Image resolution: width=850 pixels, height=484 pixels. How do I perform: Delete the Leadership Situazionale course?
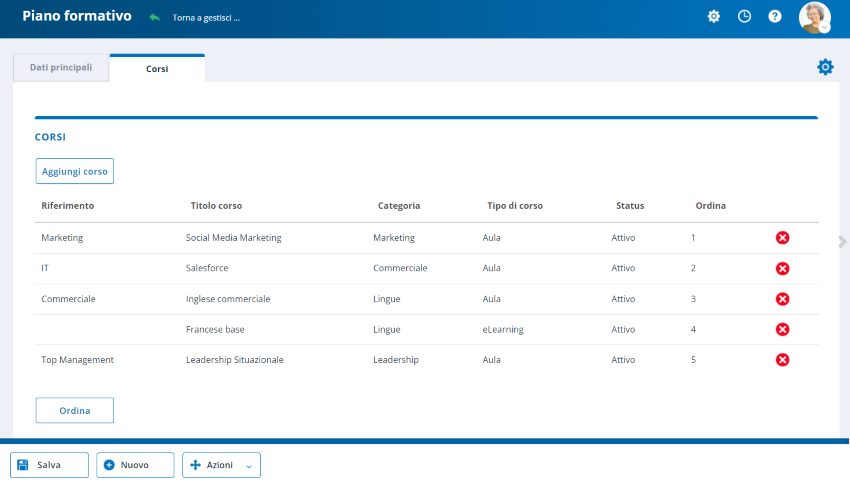point(783,360)
